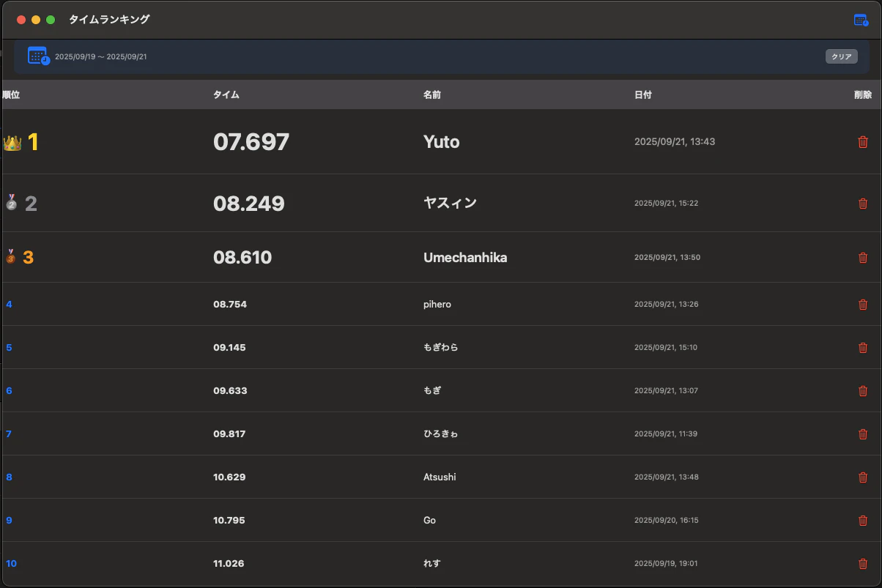Delete pihero's 08.754 record

[863, 305]
